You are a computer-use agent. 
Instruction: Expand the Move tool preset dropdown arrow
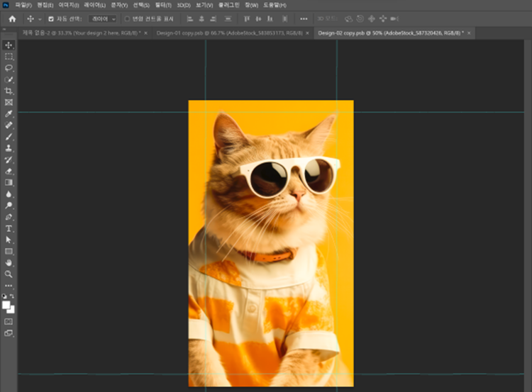(39, 19)
